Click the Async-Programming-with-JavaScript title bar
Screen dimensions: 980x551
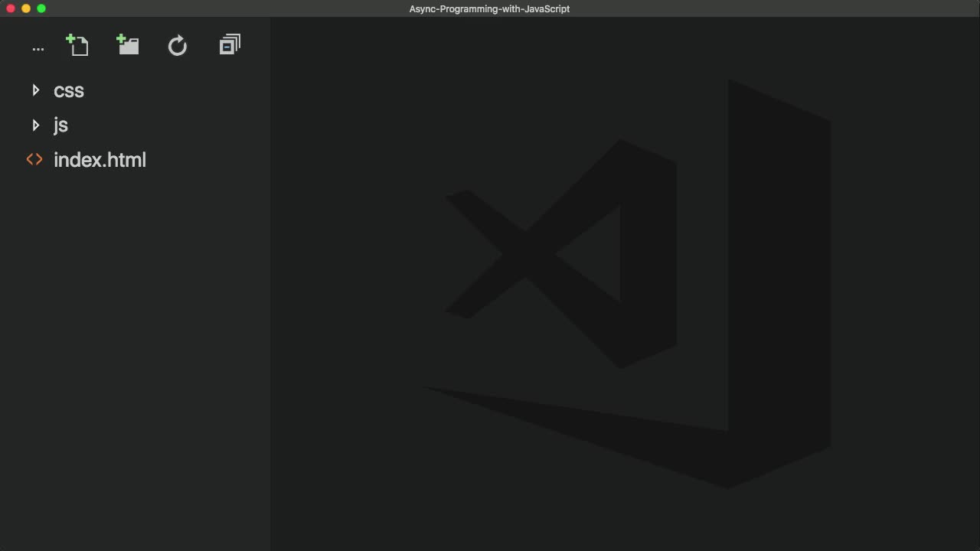(489, 8)
